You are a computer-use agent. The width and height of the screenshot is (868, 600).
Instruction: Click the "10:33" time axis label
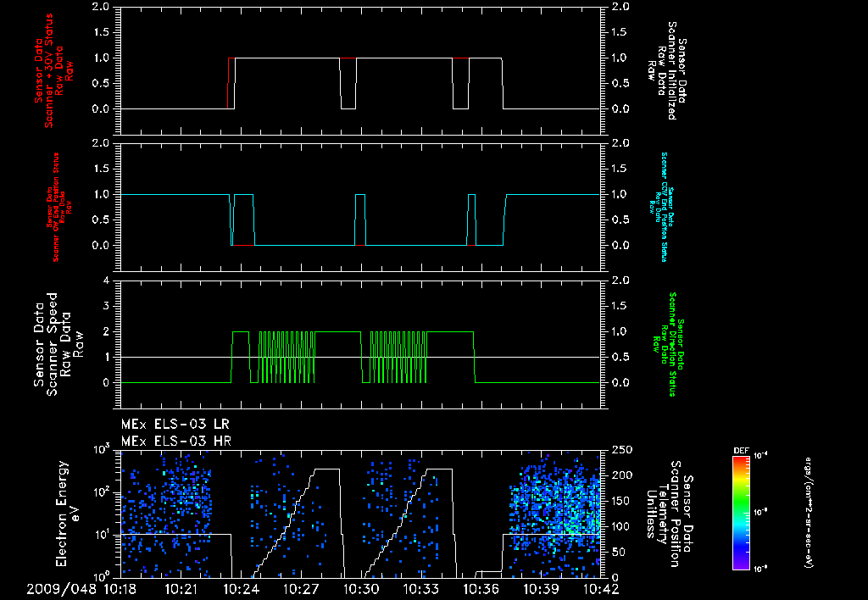tap(420, 589)
